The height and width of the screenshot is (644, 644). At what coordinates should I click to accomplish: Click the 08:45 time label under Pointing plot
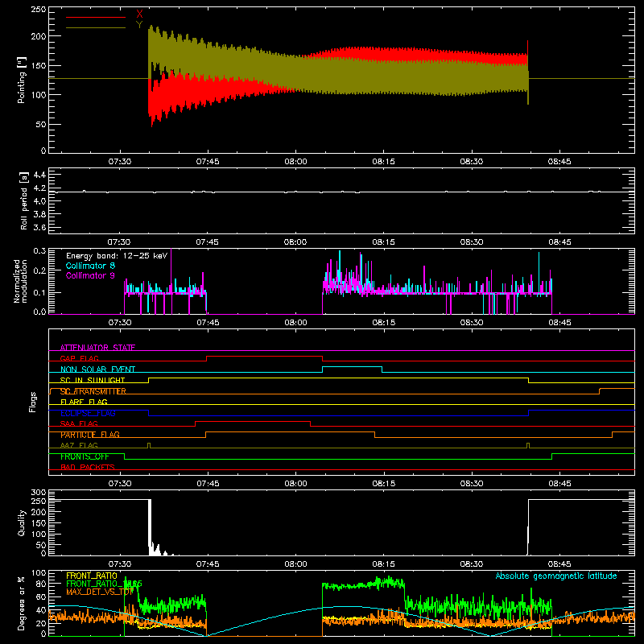559,162
